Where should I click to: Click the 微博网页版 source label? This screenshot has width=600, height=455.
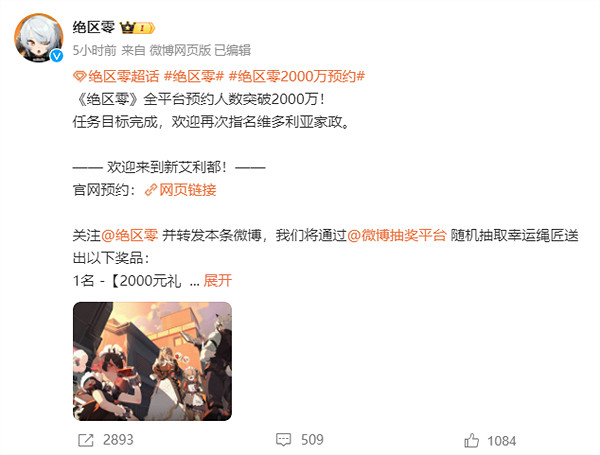tap(180, 50)
